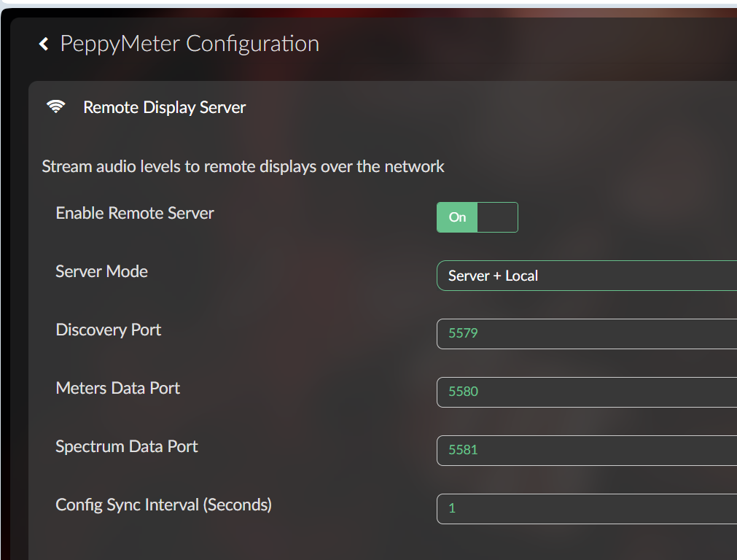Screen dimensions: 737x560
Task: Click the Spectrum Data Port label
Action: [127, 446]
